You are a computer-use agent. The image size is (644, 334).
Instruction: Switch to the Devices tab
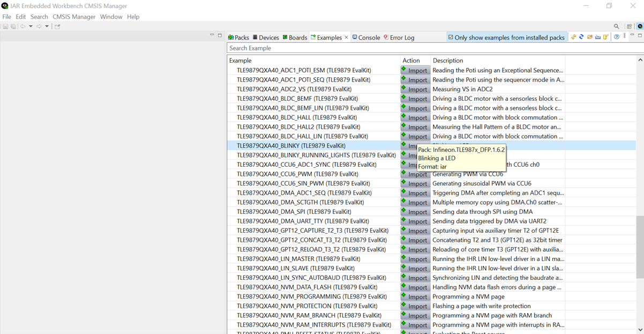(x=266, y=38)
